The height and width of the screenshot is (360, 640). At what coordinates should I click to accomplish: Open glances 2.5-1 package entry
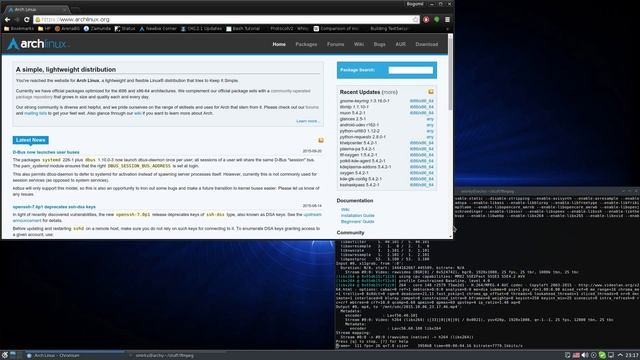coord(353,119)
